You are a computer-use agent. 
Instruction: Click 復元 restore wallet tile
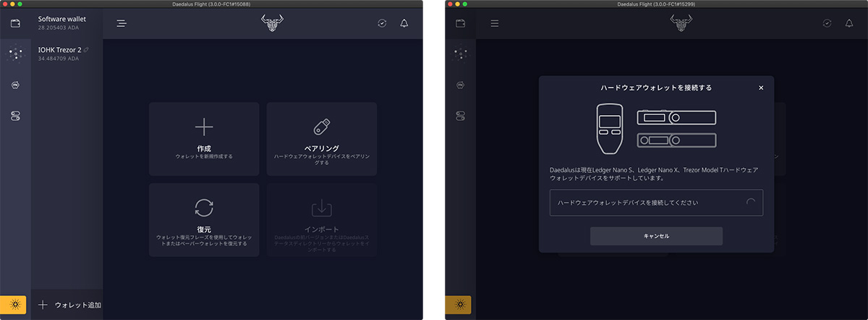[x=204, y=219]
